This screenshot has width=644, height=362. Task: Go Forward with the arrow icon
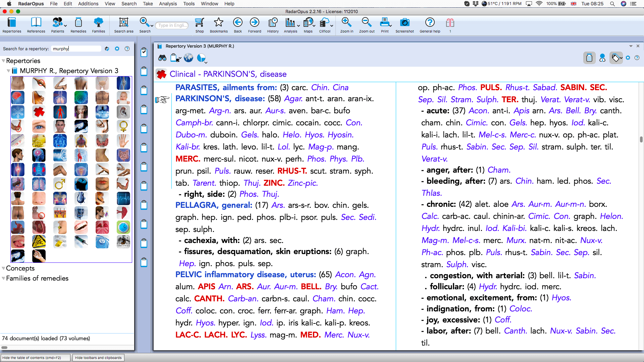(255, 25)
